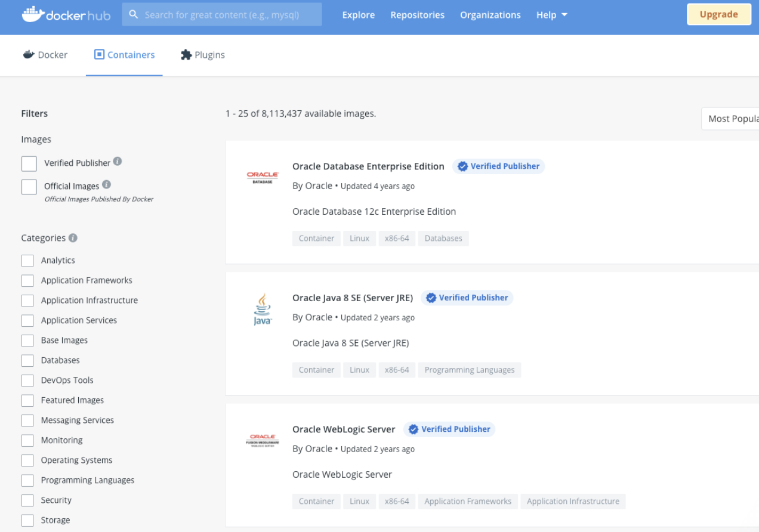Click verified badge icon on Oracle Database listing
Image resolution: width=759 pixels, height=532 pixels.
point(462,166)
